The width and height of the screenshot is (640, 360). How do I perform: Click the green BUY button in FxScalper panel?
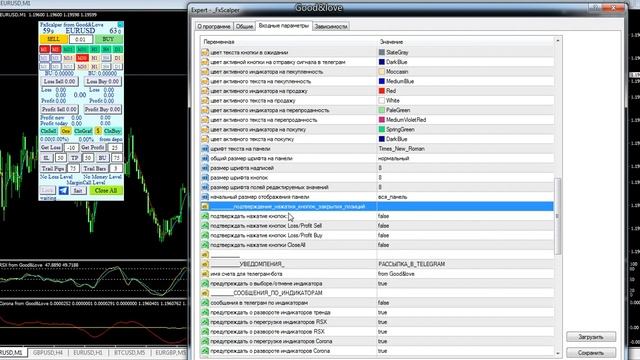[x=109, y=39]
